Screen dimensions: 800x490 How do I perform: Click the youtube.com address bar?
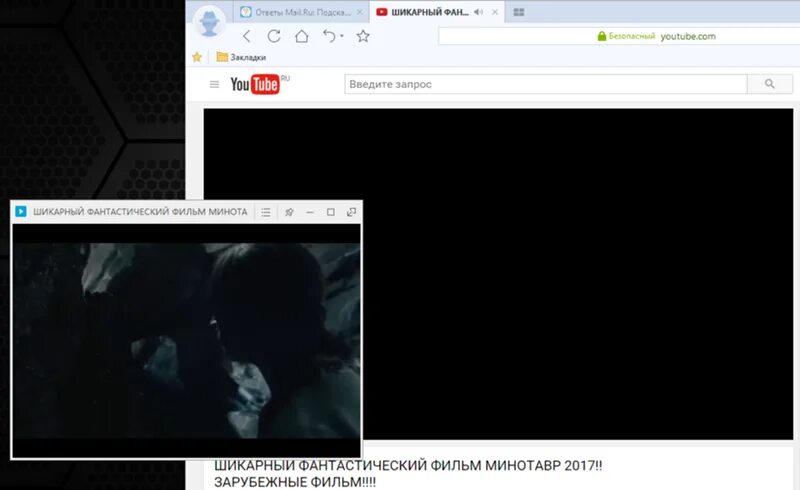[619, 36]
